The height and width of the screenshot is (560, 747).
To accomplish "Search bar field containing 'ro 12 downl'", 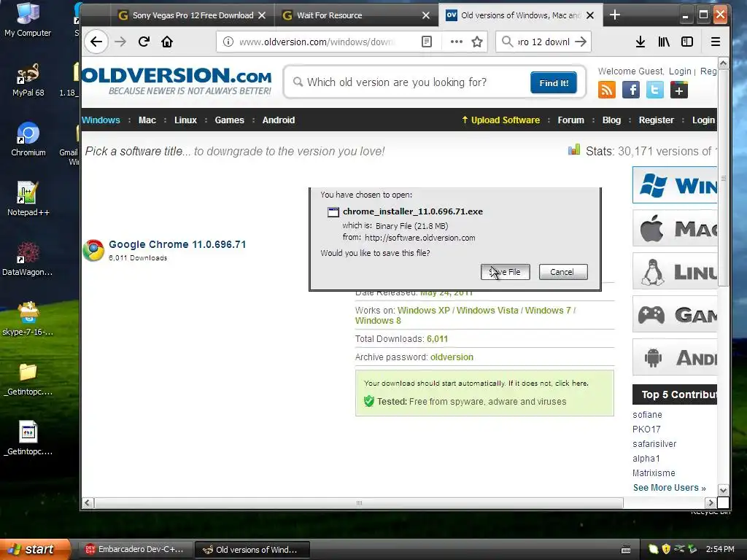I will pyautogui.click(x=543, y=42).
